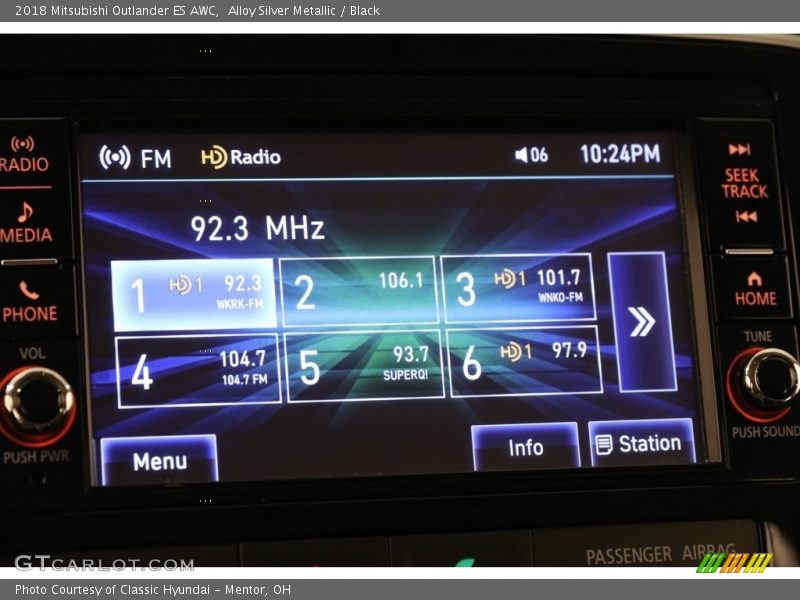Viewport: 800px width, 600px height.
Task: Open the Station list button
Action: [x=641, y=443]
